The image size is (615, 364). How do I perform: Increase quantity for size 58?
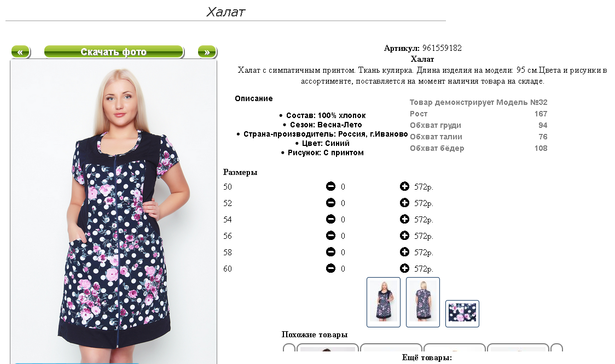[404, 252]
